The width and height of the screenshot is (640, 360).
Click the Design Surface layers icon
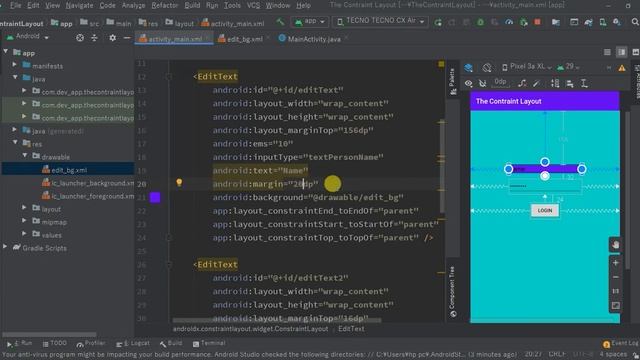pos(469,67)
